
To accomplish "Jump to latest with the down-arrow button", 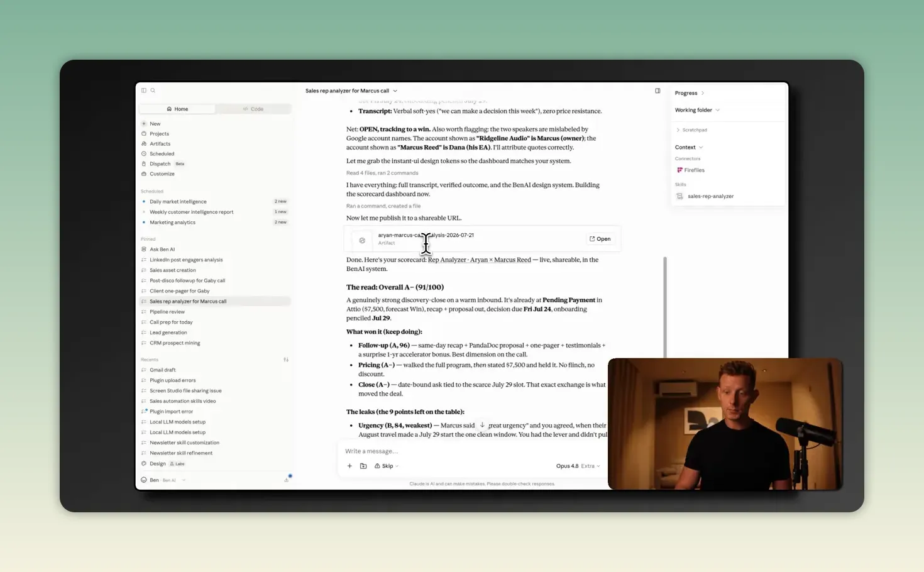I will [482, 425].
